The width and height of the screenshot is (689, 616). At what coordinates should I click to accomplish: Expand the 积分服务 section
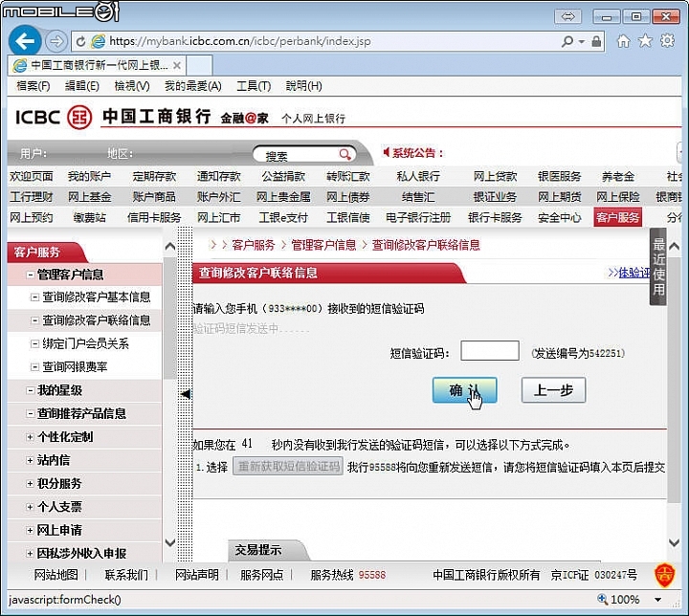coord(30,484)
